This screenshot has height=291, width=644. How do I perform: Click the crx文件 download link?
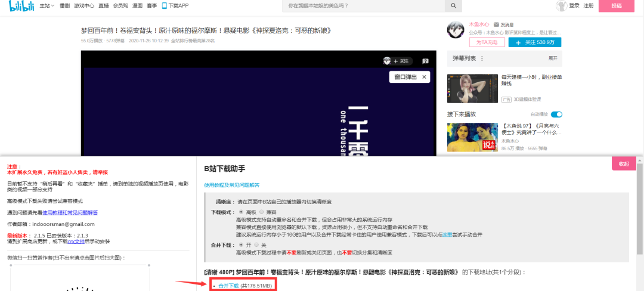point(76,242)
